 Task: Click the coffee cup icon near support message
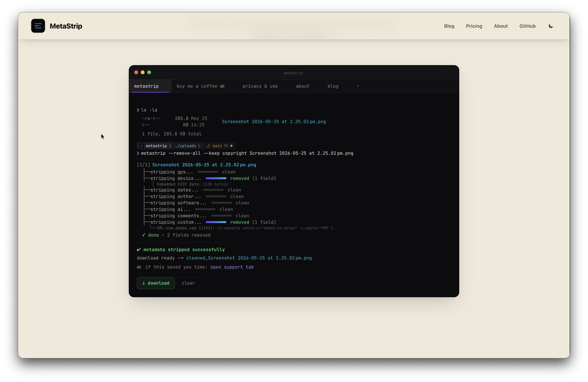pos(139,267)
